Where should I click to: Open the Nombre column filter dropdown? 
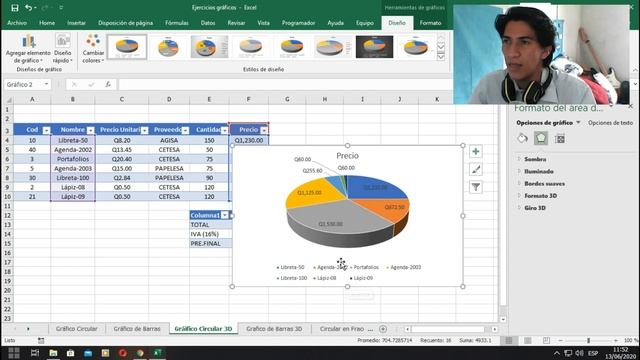pos(91,130)
